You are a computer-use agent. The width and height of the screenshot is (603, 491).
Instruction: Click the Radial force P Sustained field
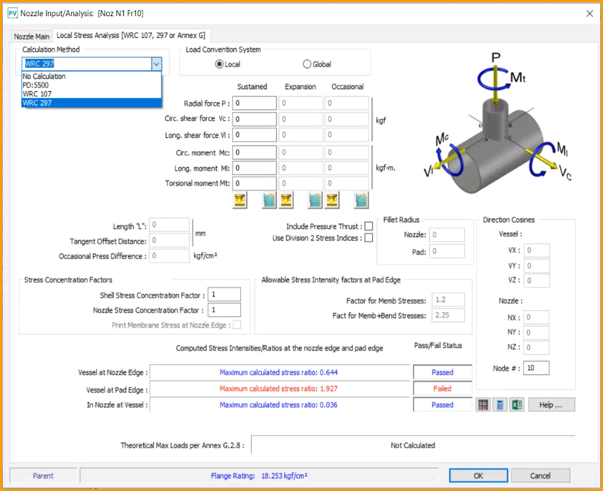[256, 103]
